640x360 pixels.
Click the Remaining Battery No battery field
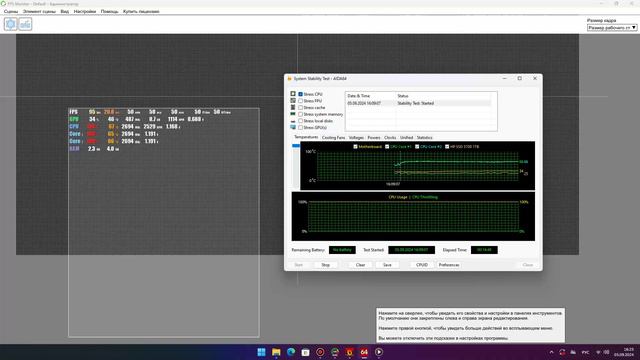[342, 250]
